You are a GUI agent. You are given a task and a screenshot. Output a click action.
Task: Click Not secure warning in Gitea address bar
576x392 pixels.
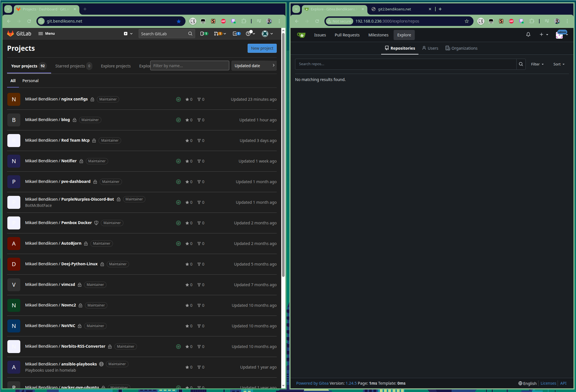[339, 21]
